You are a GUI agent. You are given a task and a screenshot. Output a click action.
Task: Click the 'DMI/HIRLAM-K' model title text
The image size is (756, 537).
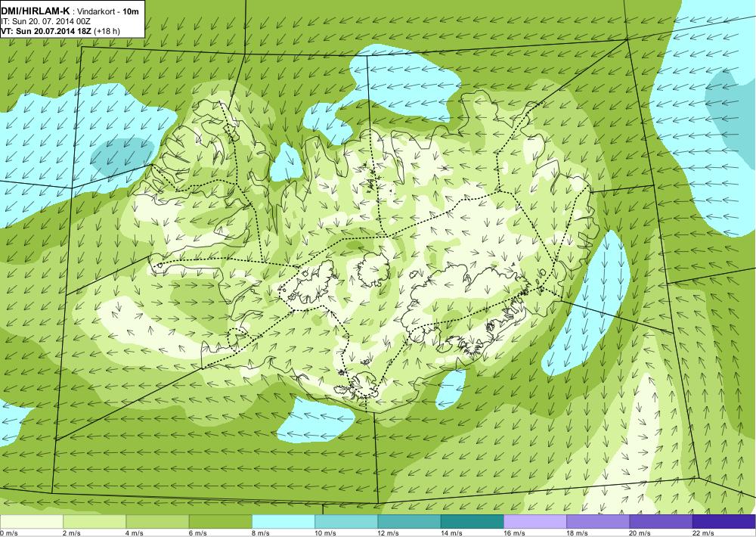[x=36, y=11]
